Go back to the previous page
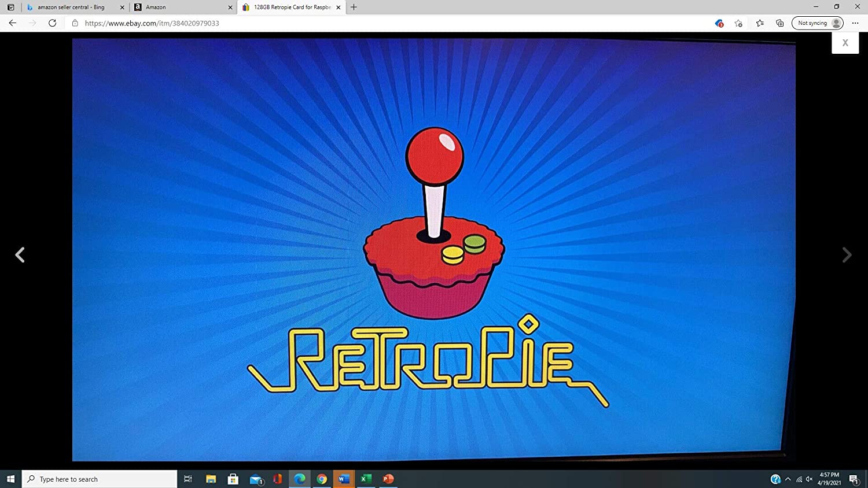The height and width of the screenshot is (488, 868). [x=13, y=23]
